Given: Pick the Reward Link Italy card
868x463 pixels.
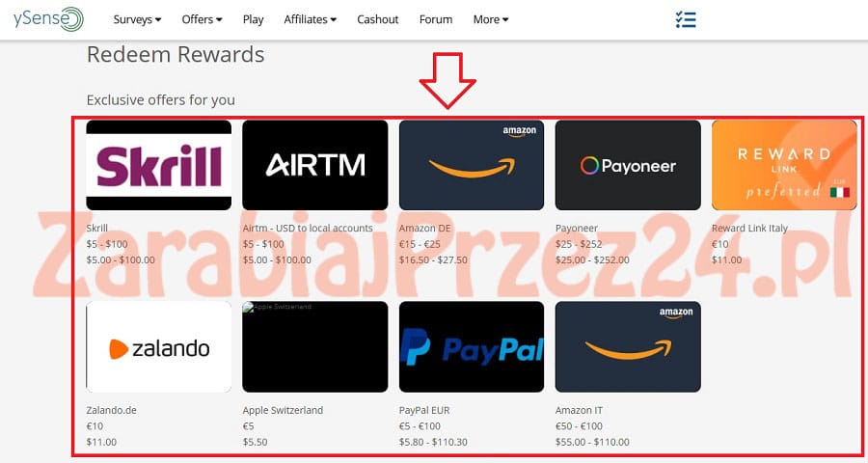Looking at the screenshot, I should pos(784,165).
